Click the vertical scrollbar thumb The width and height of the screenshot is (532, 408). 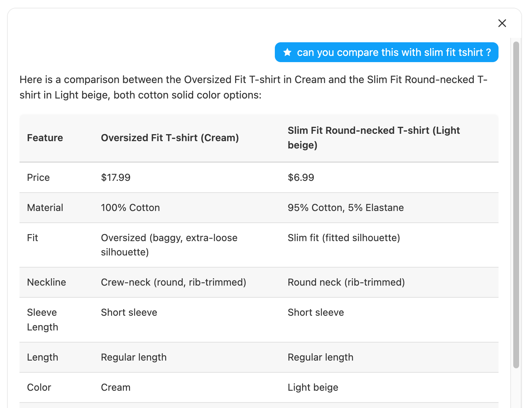516,204
